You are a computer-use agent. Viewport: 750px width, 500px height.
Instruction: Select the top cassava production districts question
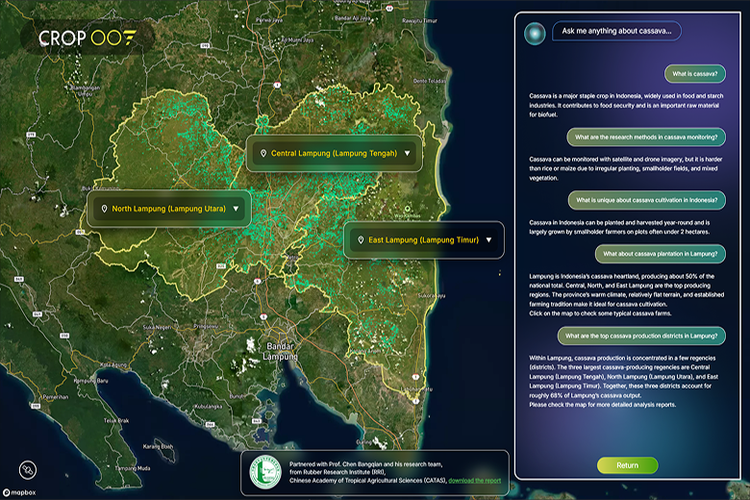click(641, 335)
